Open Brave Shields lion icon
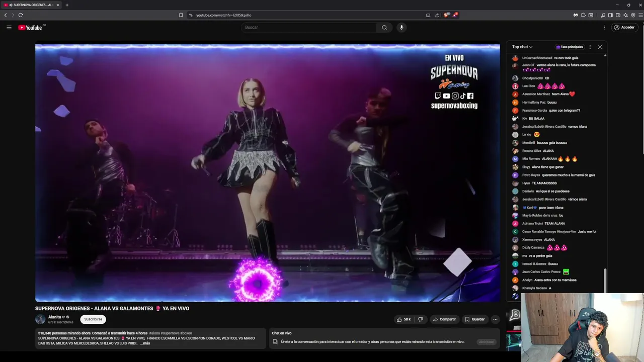 click(x=446, y=15)
